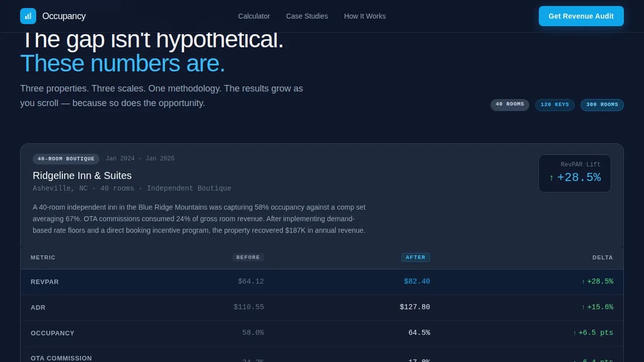This screenshot has height=362, width=644.
Task: Click the RevPAR row green up arrow
Action: click(583, 282)
